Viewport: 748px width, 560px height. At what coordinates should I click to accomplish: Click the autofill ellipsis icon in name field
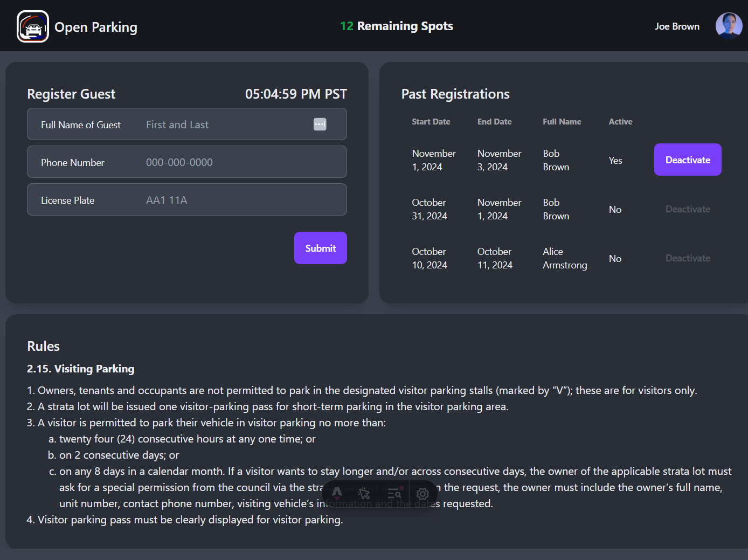point(320,124)
